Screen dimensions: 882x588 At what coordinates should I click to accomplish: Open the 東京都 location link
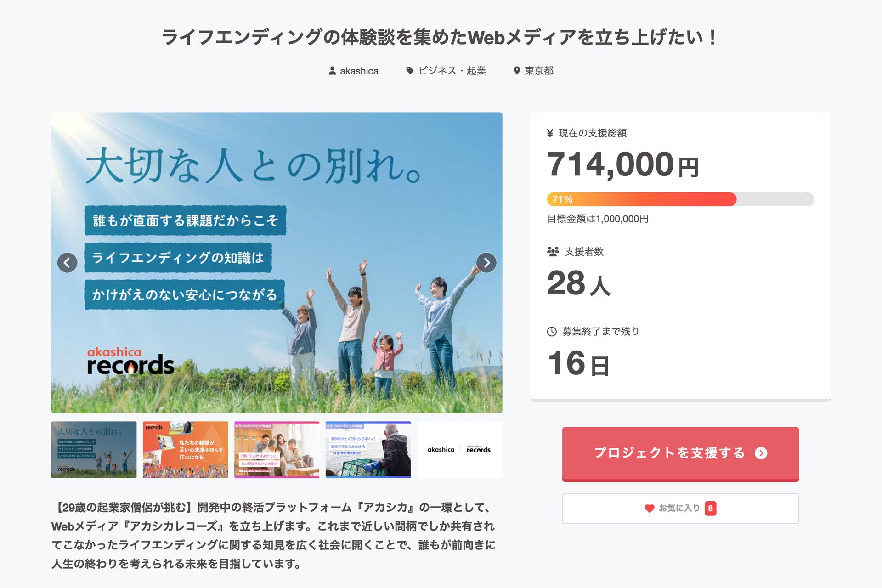point(539,71)
